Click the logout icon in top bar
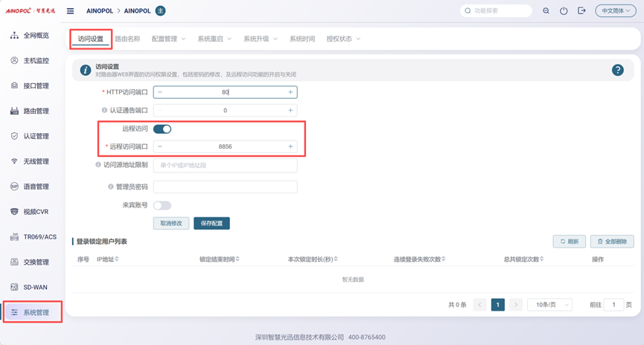This screenshot has width=644, height=345. click(x=581, y=11)
